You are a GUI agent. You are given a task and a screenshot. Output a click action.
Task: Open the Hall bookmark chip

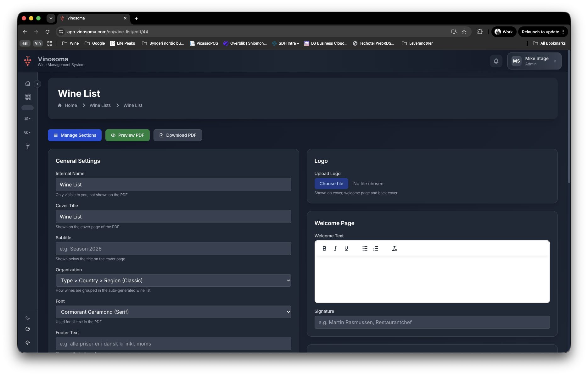pos(25,43)
